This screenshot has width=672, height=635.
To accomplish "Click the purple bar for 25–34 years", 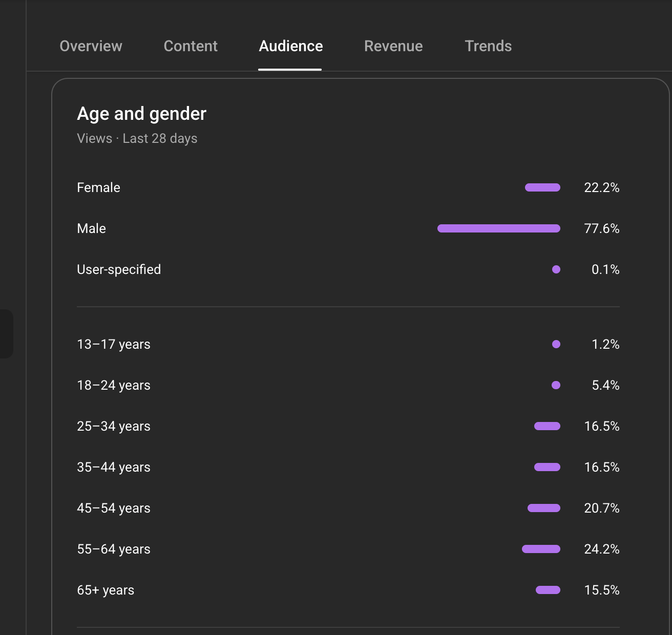I will tap(547, 426).
